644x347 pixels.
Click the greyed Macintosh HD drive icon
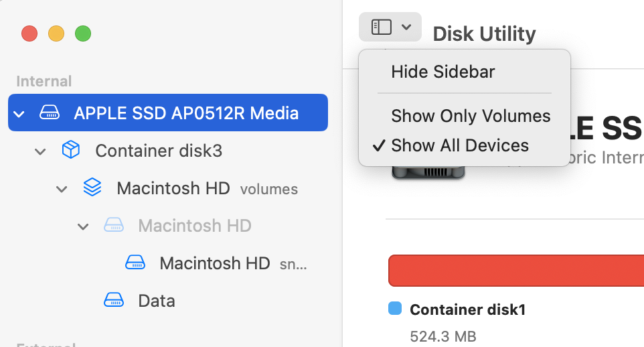pos(113,226)
